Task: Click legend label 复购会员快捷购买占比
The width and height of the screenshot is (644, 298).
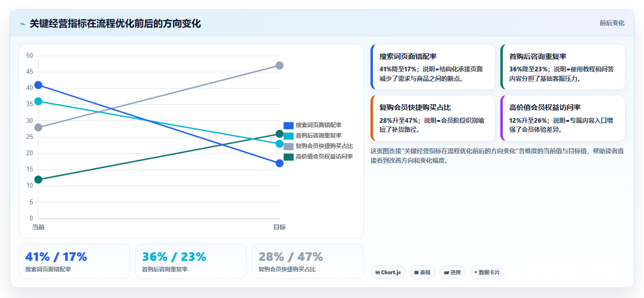Action: click(x=324, y=146)
